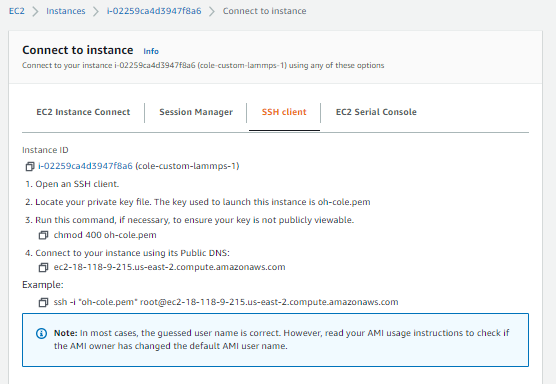556x384 pixels.
Task: Click the 'Connect to instance' heading
Action: pyautogui.click(x=78, y=50)
